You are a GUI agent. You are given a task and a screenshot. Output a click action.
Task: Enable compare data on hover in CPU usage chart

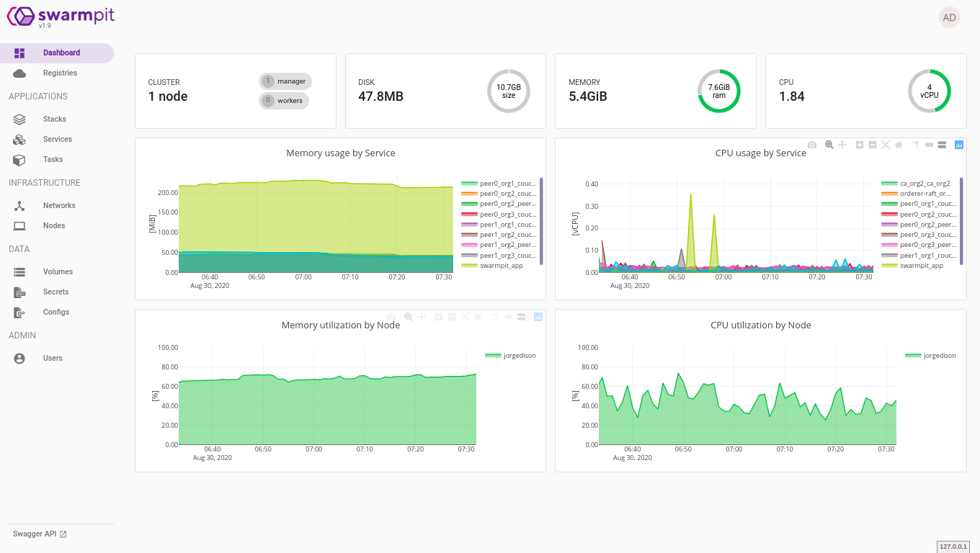pyautogui.click(x=942, y=145)
